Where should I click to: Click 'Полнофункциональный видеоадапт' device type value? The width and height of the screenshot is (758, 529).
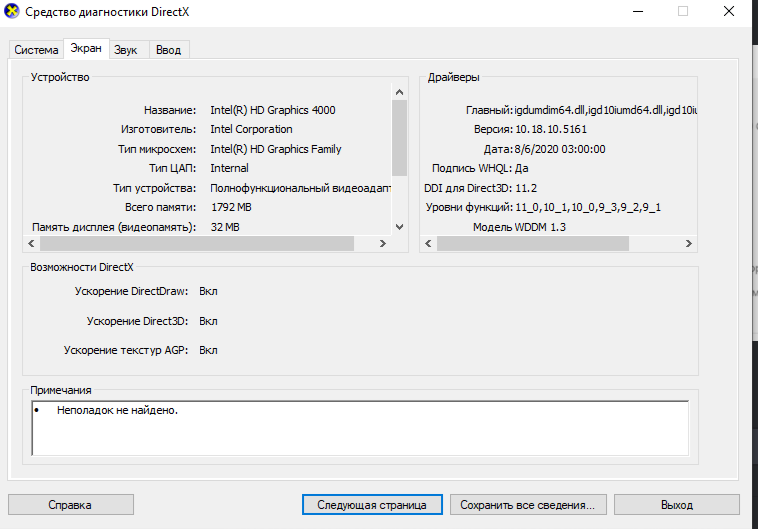coord(300,188)
